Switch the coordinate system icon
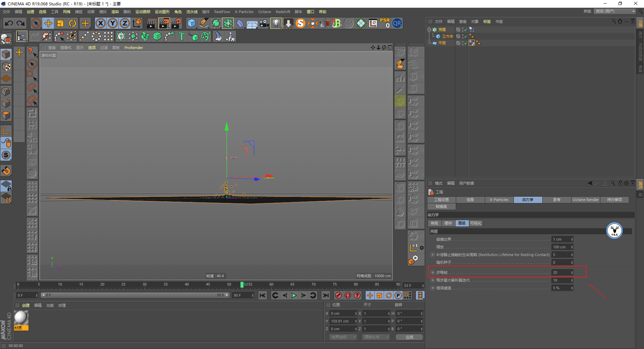The height and width of the screenshot is (349, 644). [137, 23]
